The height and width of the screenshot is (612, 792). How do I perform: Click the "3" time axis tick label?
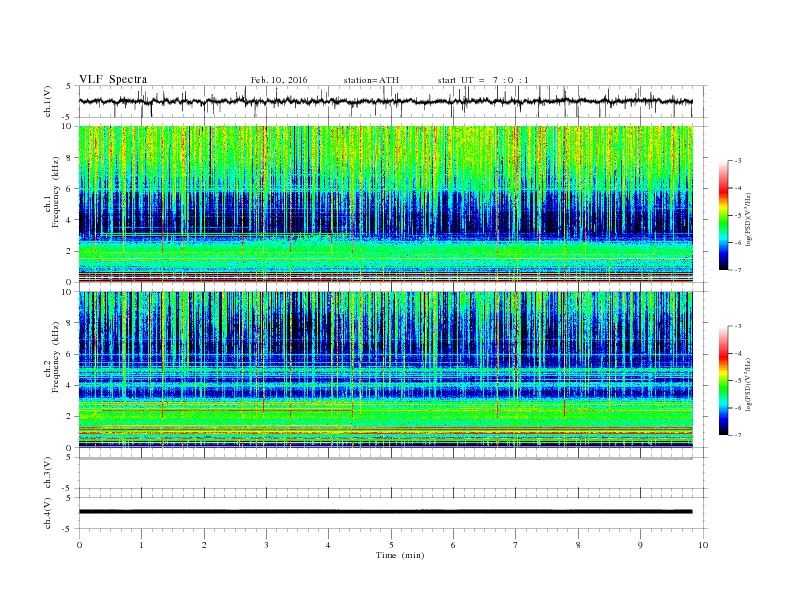[x=266, y=545]
